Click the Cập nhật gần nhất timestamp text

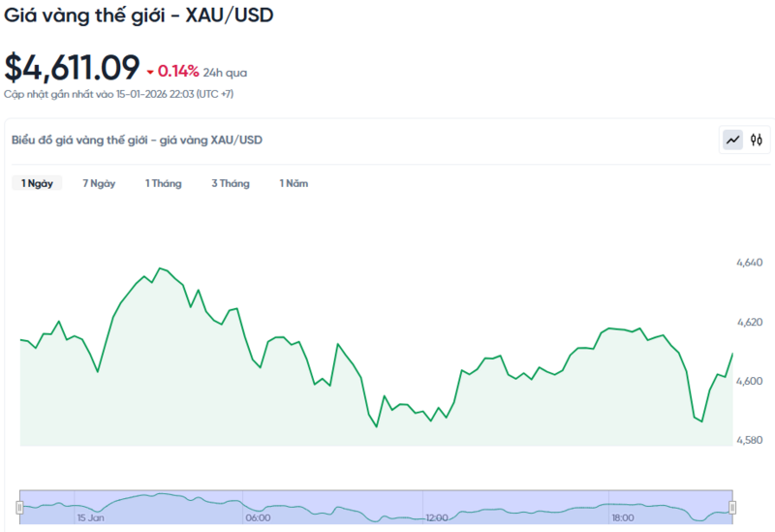pyautogui.click(x=118, y=94)
